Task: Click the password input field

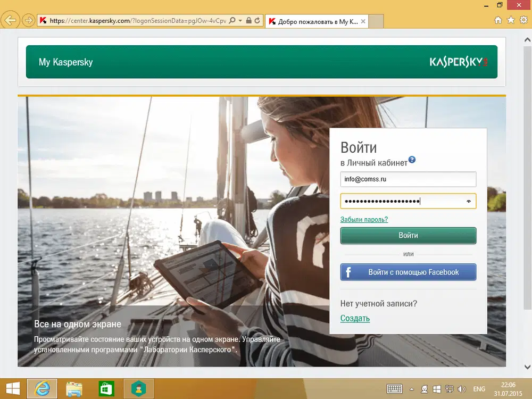Action: click(408, 201)
